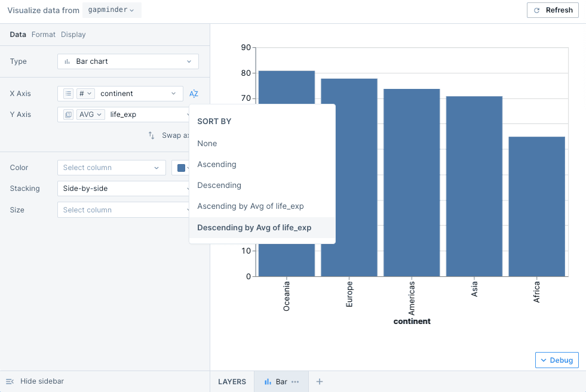
Task: Click the blue color swatch picker
Action: tap(181, 168)
